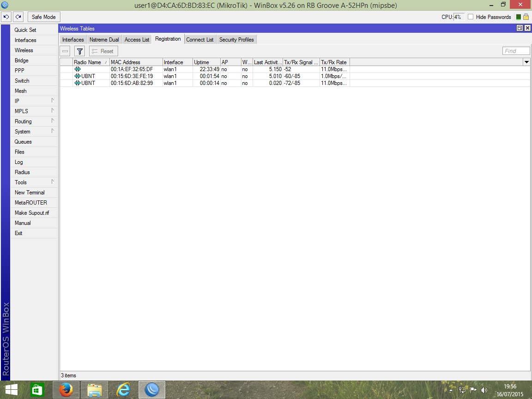Click the WinBox taskbar icon
Viewport: 532px width, 399px height.
(152, 390)
